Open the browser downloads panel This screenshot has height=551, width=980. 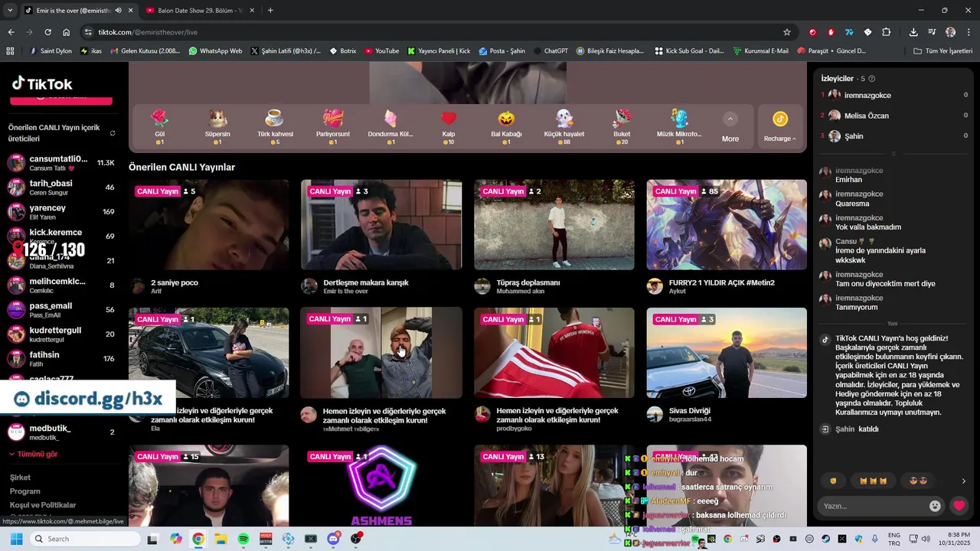(913, 32)
